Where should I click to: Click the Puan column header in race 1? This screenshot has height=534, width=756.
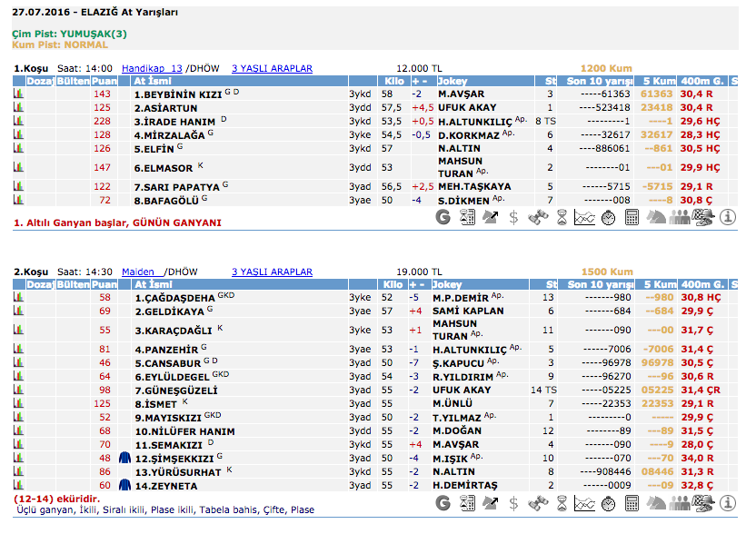[104, 82]
